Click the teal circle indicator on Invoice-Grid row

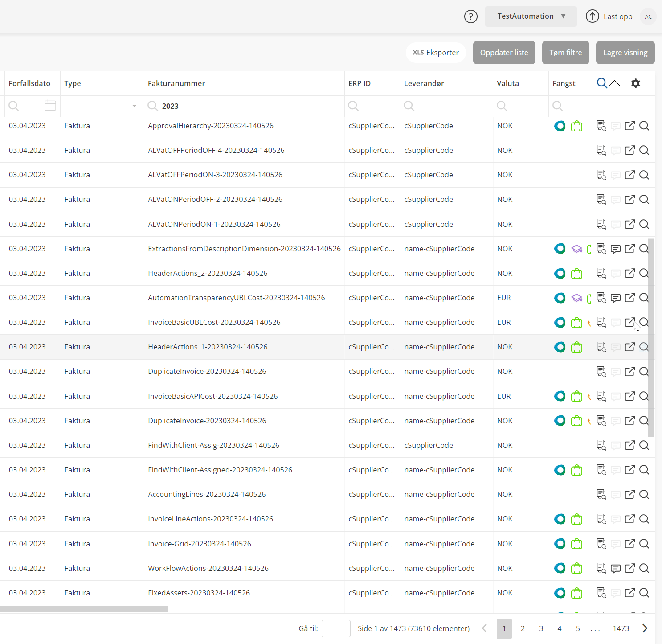560,544
